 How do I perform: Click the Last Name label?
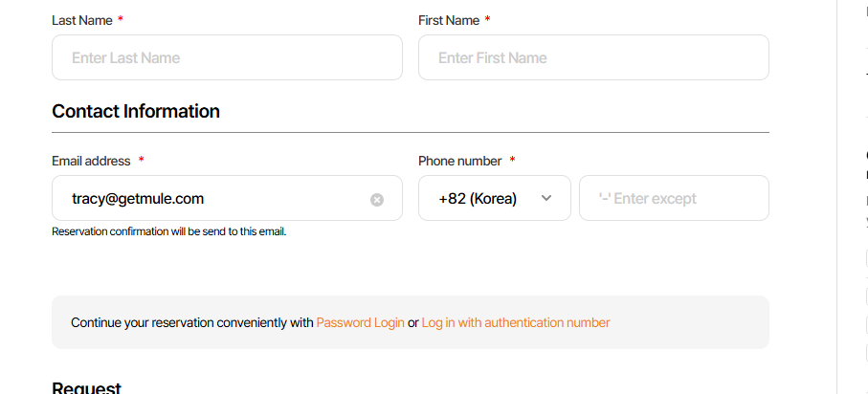pyautogui.click(x=81, y=20)
